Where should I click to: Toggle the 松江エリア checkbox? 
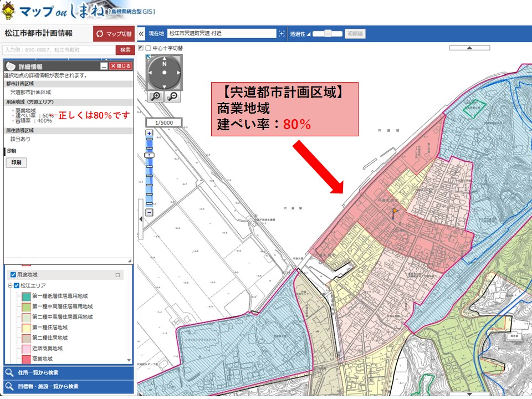coord(16,285)
